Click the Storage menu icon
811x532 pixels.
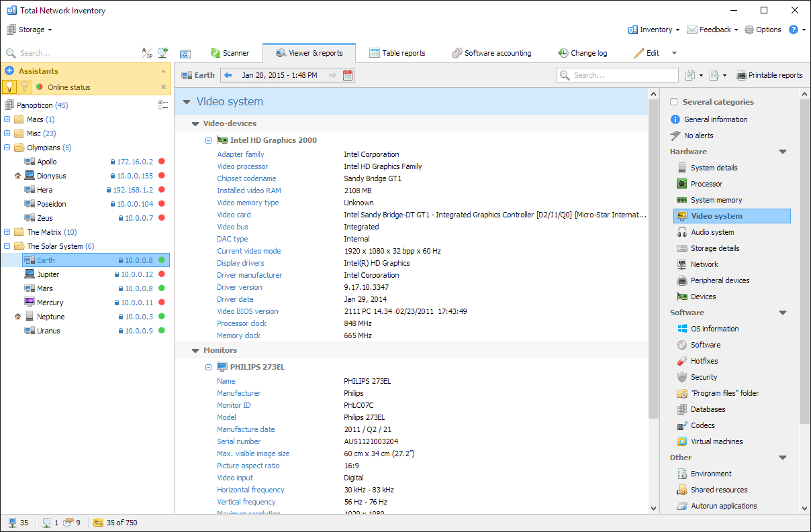pyautogui.click(x=11, y=30)
